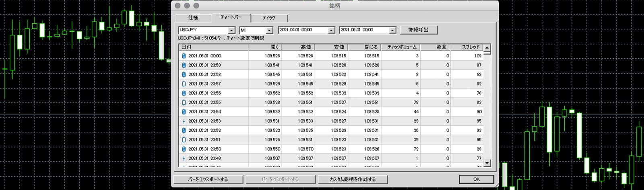
Task: Click the 情報呼出 button
Action: click(x=419, y=30)
